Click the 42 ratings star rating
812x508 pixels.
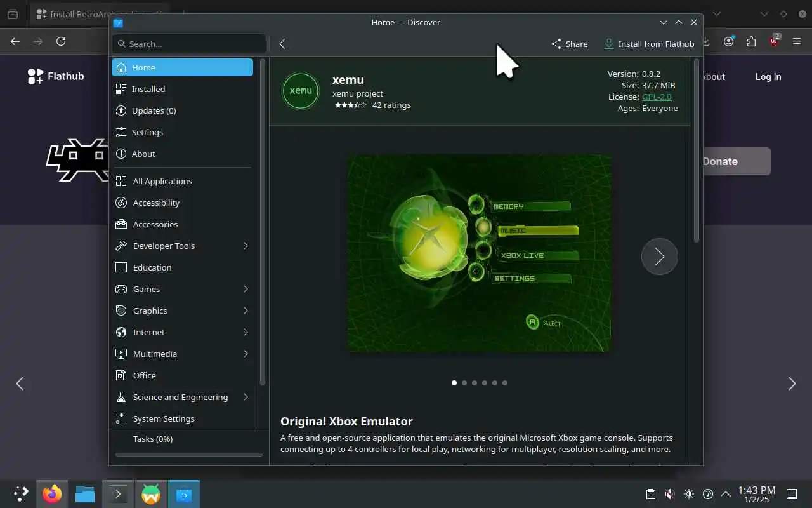point(351,105)
